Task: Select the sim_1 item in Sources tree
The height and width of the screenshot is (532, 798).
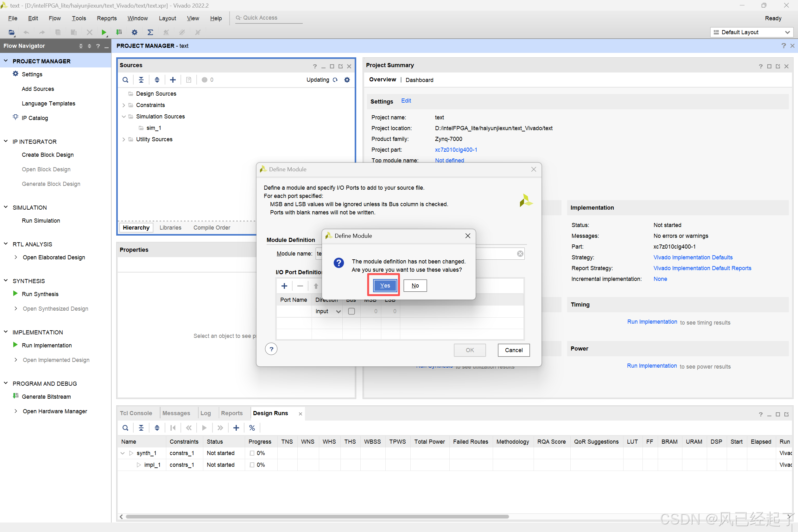Action: (154, 128)
